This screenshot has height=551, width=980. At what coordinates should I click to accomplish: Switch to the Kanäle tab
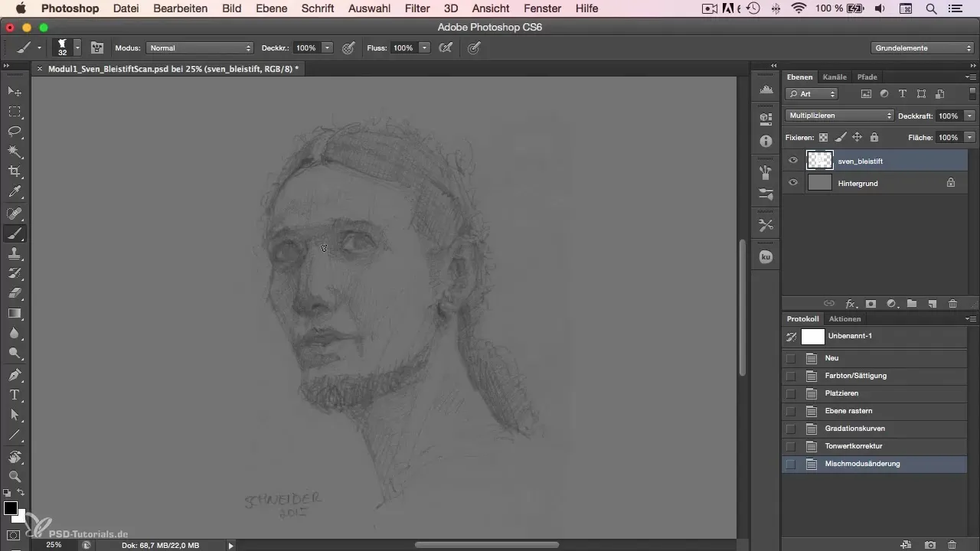coord(835,77)
